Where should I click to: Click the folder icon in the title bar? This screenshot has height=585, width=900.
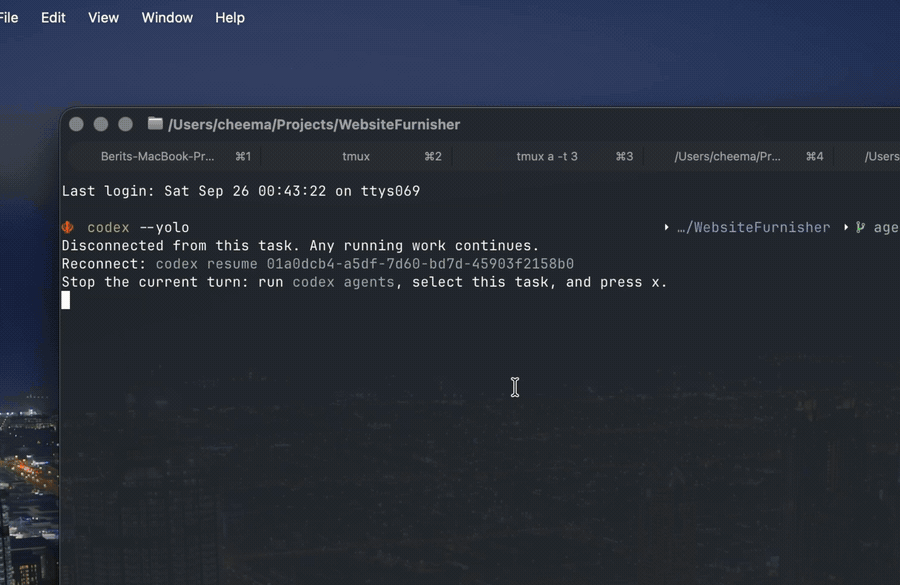pyautogui.click(x=155, y=123)
